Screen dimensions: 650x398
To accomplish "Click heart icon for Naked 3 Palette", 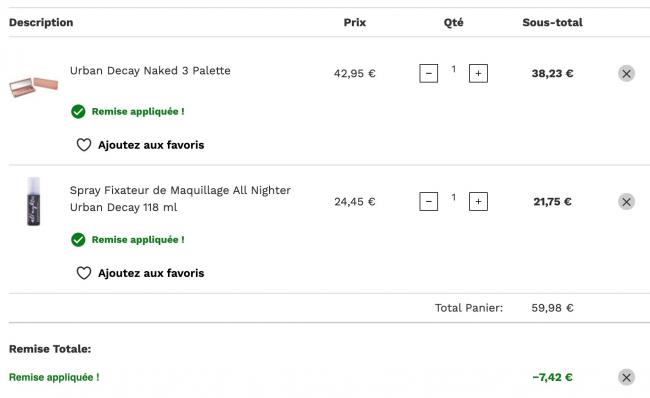I will [84, 145].
